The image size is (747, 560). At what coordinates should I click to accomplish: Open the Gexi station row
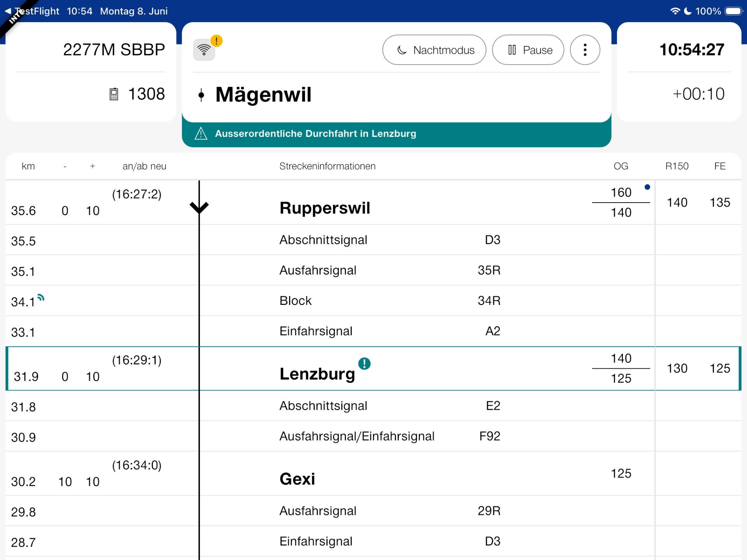point(373,473)
